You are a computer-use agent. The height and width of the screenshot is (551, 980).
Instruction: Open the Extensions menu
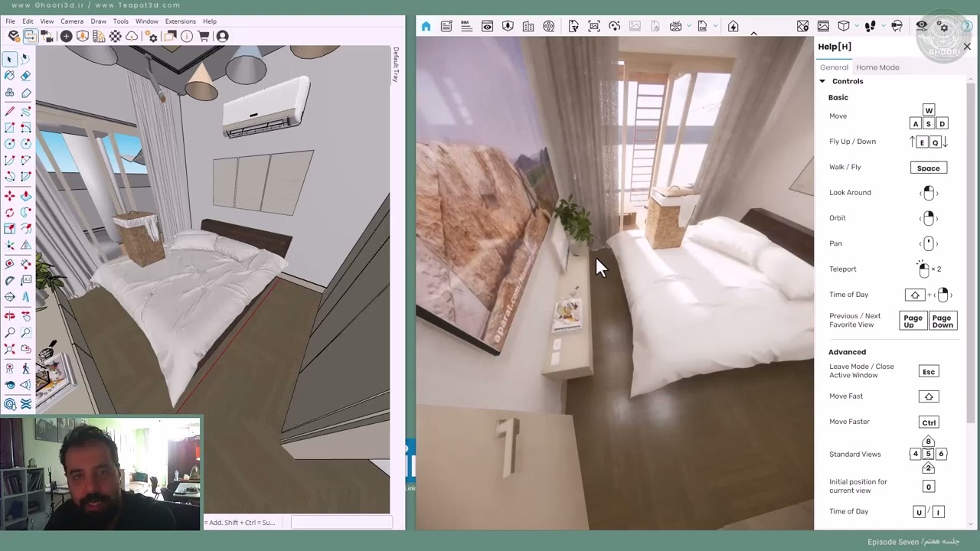pos(181,21)
